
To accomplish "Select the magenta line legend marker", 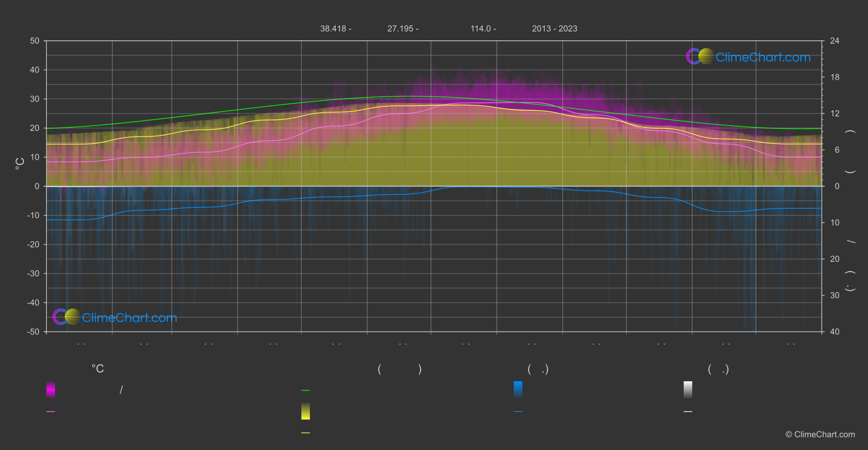I will point(51,412).
